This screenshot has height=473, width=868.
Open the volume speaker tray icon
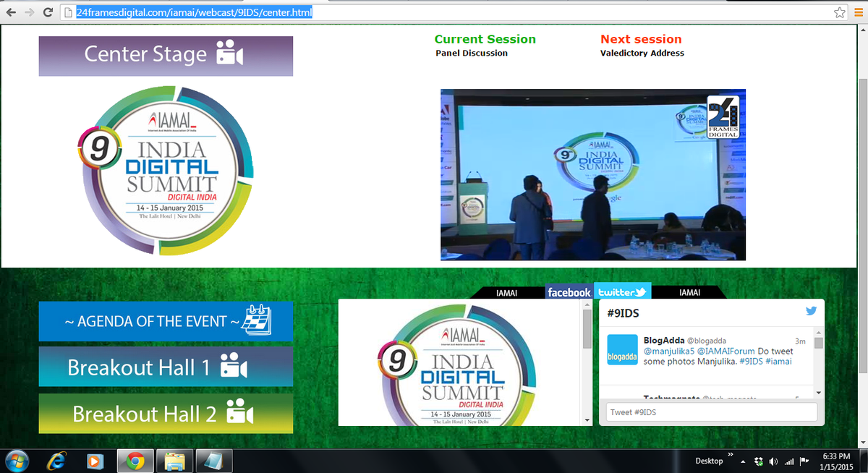click(773, 461)
